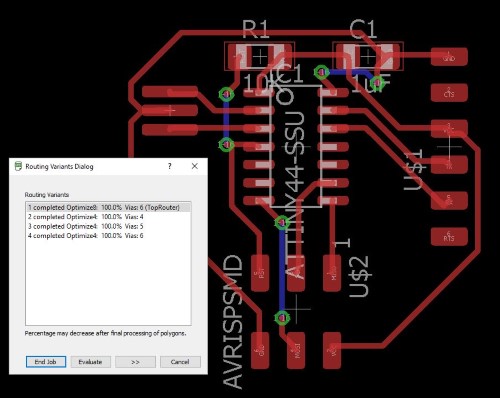
Task: Open the help question mark in dialog title
Action: [170, 166]
